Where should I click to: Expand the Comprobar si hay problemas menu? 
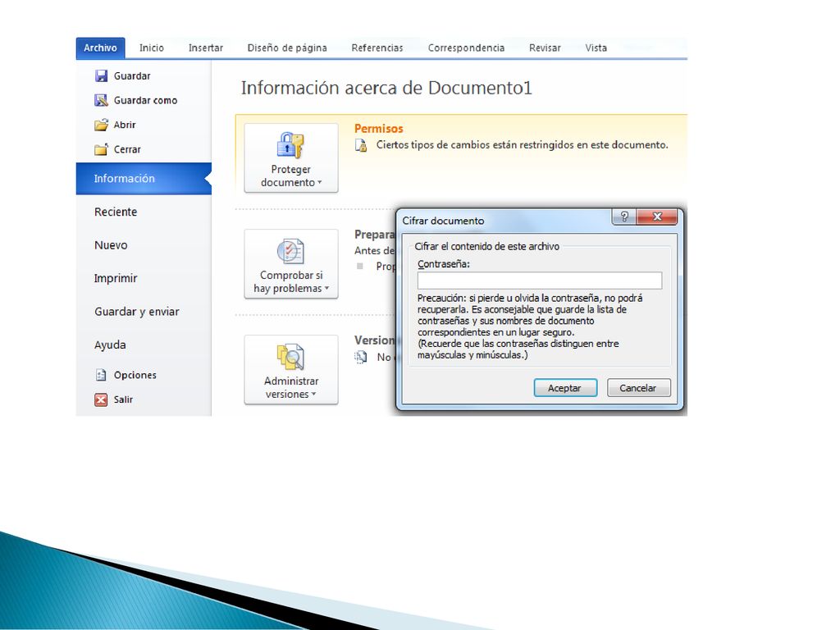(x=291, y=264)
